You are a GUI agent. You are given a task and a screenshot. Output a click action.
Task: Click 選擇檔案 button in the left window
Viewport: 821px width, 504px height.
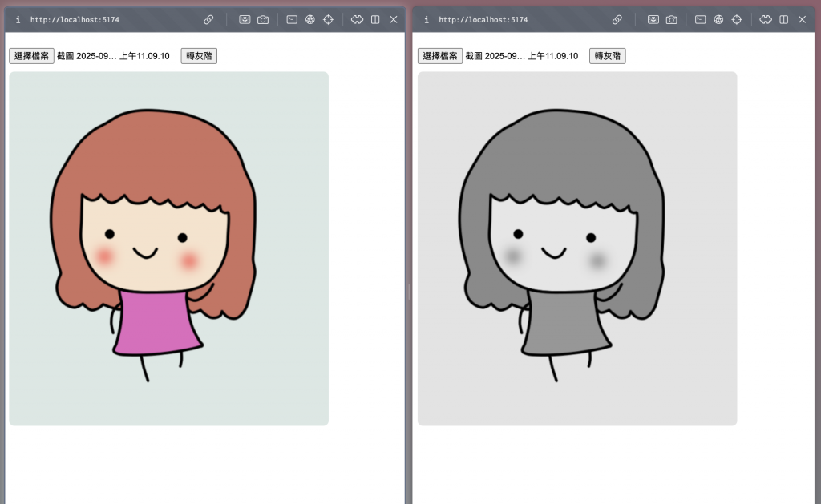point(31,56)
